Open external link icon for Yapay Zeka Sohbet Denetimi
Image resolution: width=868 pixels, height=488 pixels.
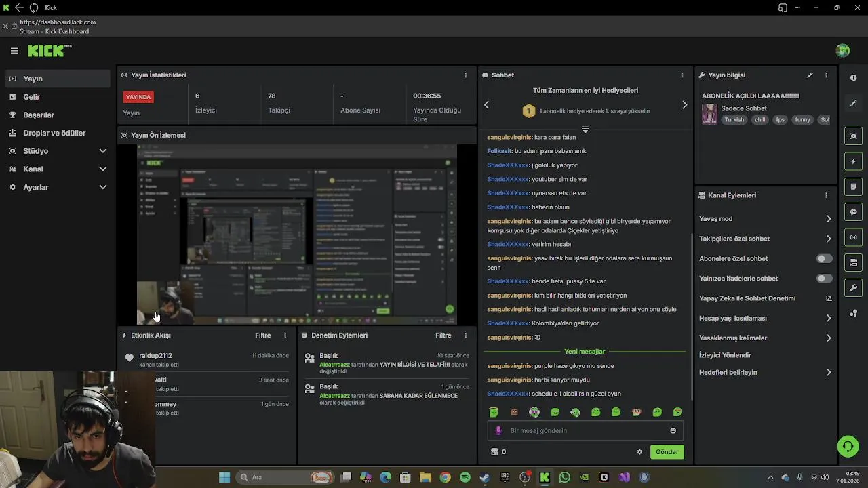pyautogui.click(x=829, y=298)
